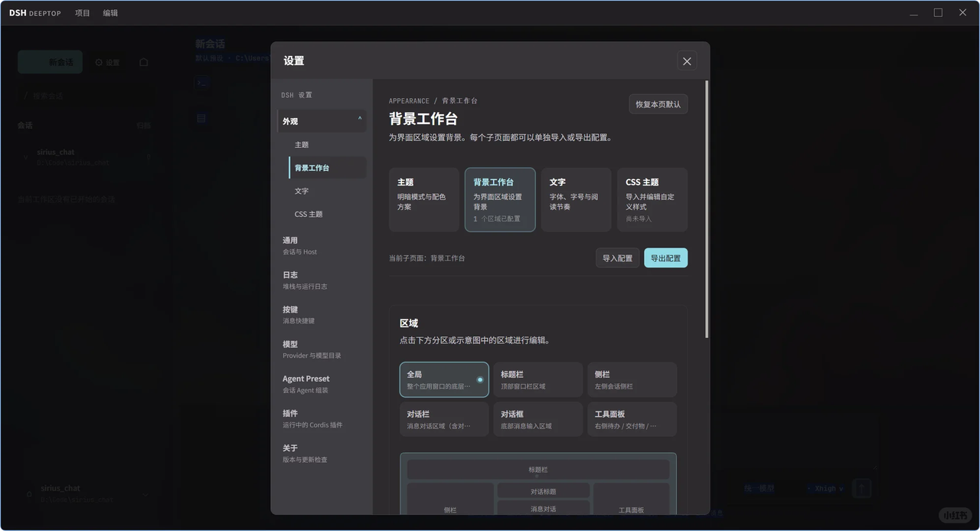Open the 日志 settings category

pyautogui.click(x=322, y=280)
